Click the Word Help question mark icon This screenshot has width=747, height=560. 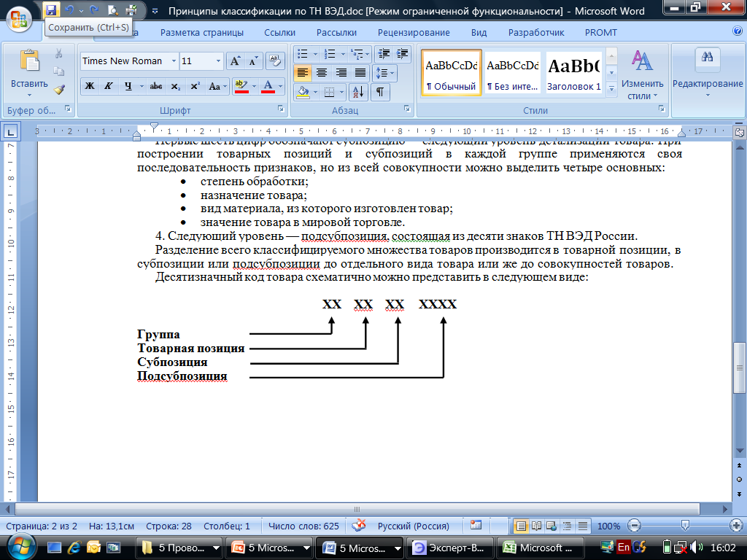tap(737, 31)
